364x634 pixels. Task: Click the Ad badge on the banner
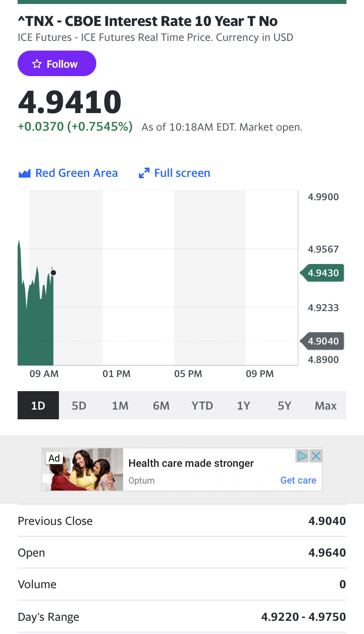click(x=54, y=458)
